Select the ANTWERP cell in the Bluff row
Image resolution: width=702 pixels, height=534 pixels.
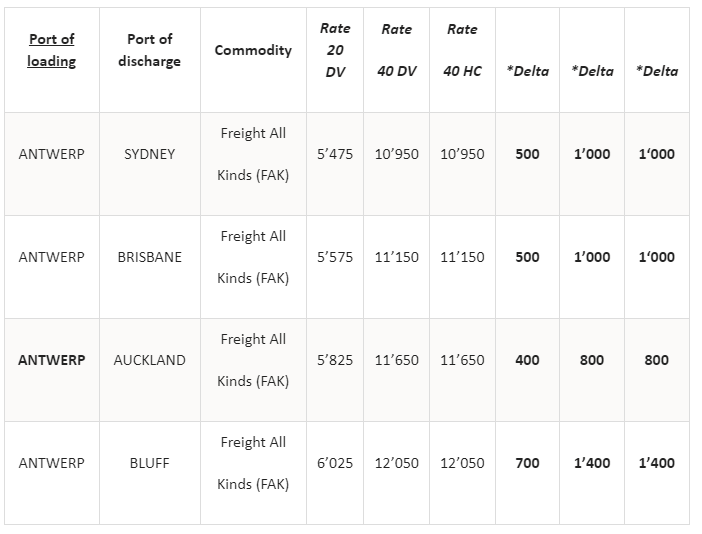click(51, 463)
